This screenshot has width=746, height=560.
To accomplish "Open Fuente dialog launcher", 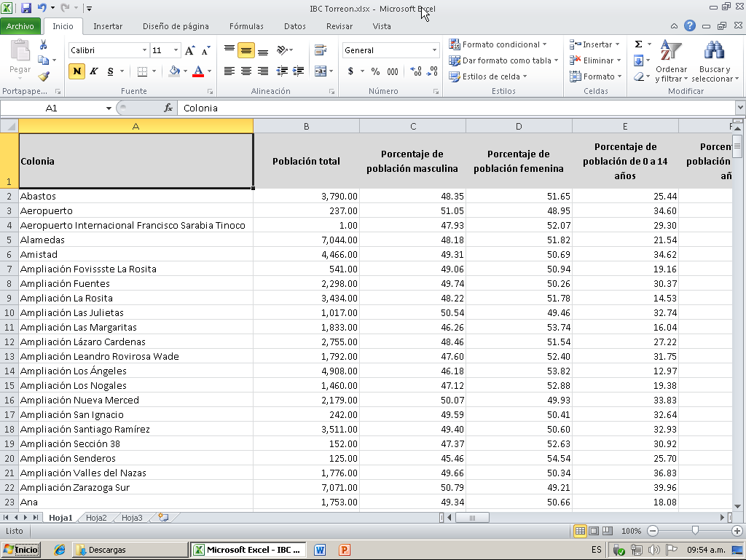I will click(x=210, y=91).
